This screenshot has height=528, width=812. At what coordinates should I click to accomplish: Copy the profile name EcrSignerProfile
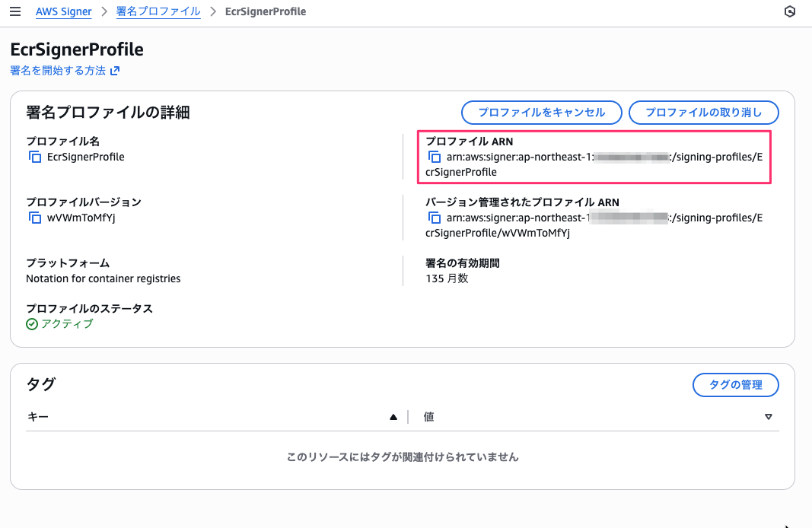(x=33, y=157)
